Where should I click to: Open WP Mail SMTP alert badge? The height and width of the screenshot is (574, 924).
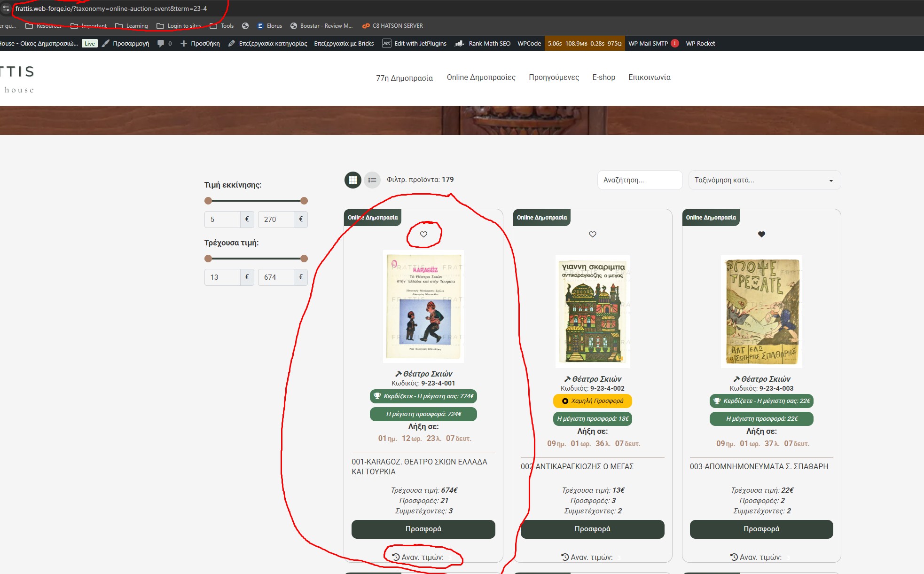[674, 43]
